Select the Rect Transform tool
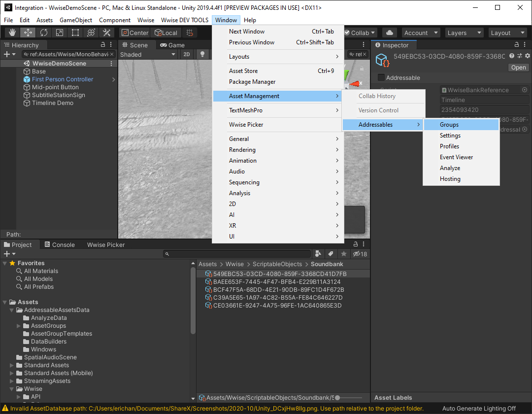 (75, 33)
